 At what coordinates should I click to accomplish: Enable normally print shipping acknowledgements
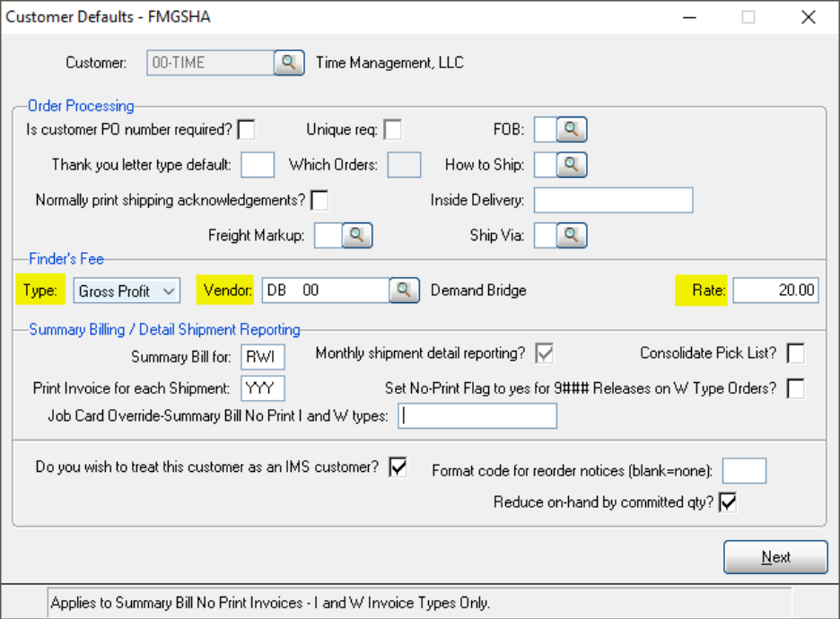pyautogui.click(x=319, y=200)
